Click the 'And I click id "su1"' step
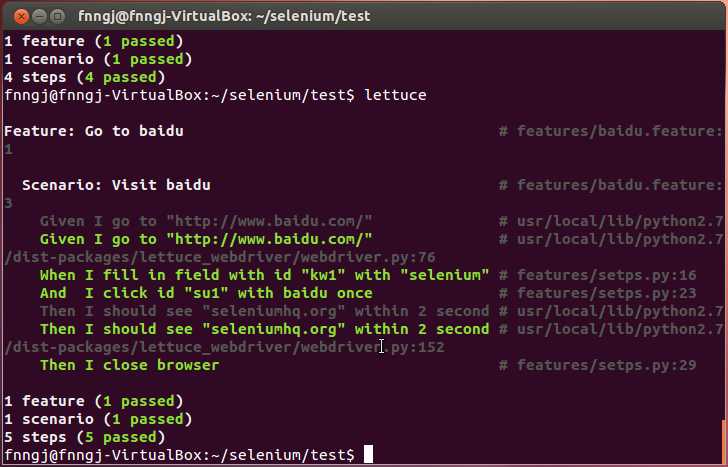 pyautogui.click(x=206, y=293)
